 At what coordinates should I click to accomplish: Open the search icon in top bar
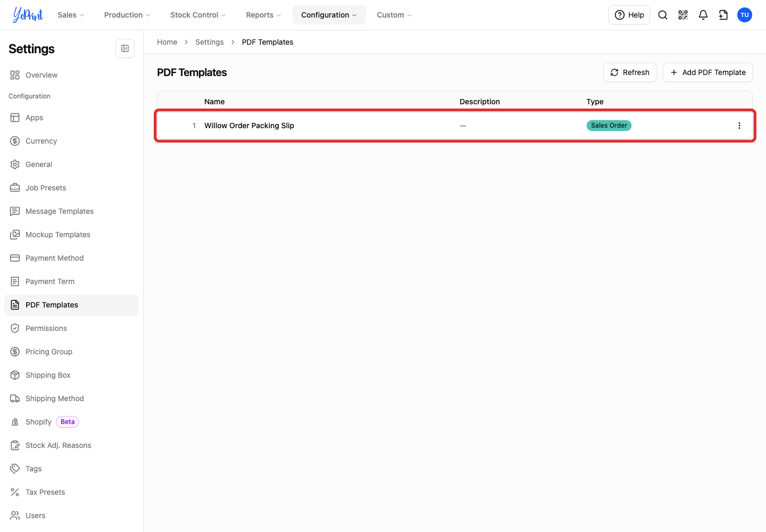click(x=663, y=15)
